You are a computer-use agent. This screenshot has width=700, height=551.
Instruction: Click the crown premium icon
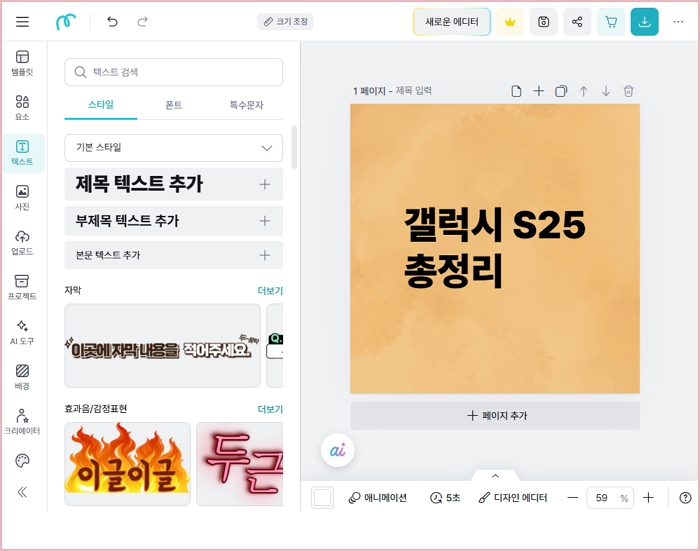(x=510, y=21)
